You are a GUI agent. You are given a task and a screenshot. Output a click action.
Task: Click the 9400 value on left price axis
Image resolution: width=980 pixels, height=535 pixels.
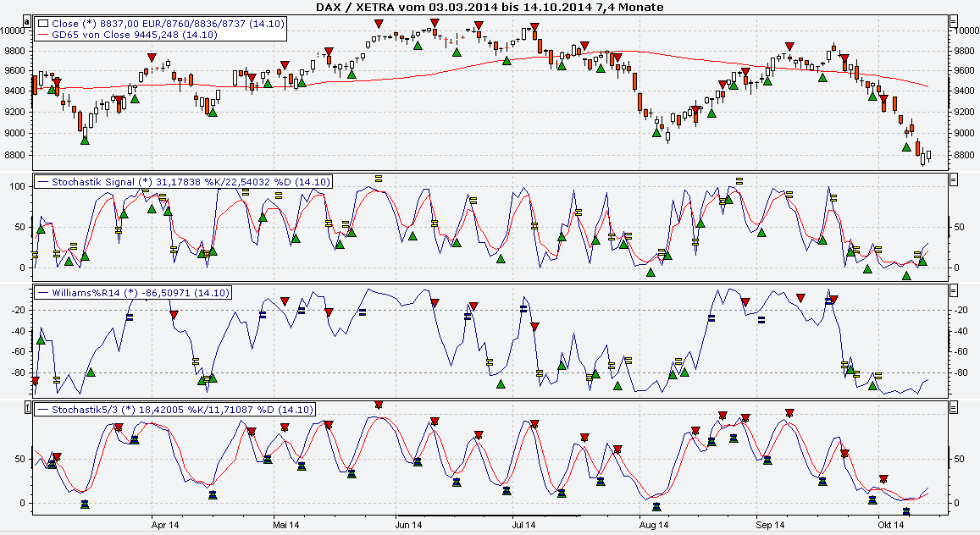click(x=15, y=91)
